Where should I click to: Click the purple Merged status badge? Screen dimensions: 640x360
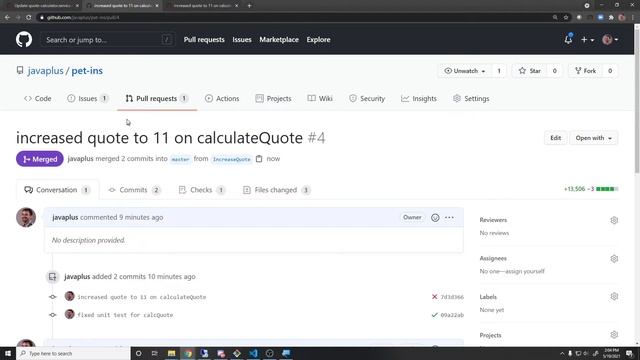pyautogui.click(x=40, y=159)
